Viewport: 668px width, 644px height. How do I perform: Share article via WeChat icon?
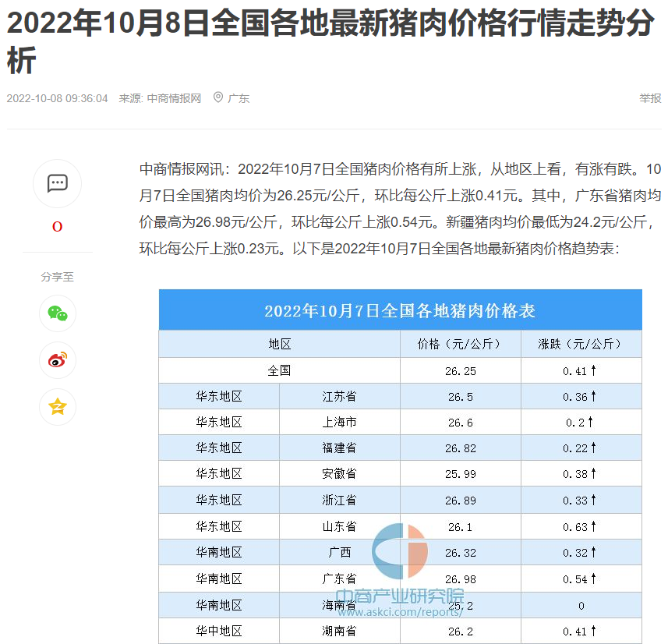57,313
